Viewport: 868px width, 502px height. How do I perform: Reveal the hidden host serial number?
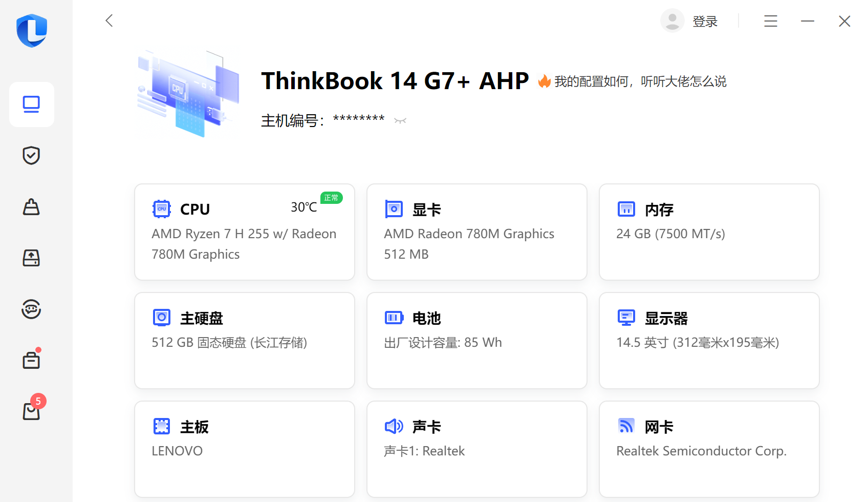[x=400, y=121]
